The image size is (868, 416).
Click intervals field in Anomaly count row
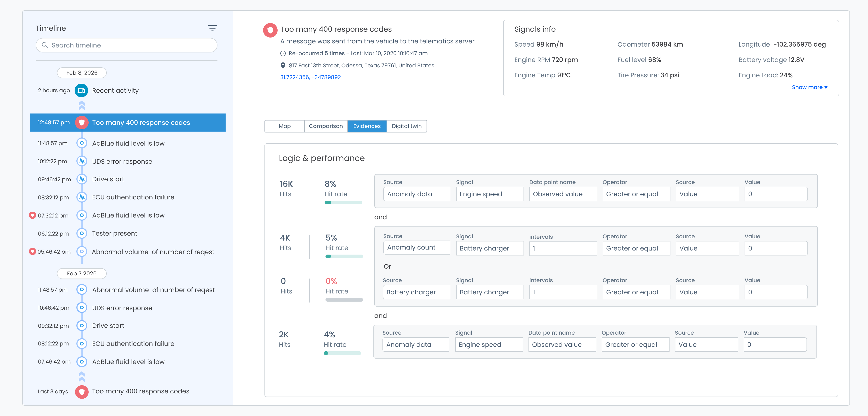(x=563, y=248)
